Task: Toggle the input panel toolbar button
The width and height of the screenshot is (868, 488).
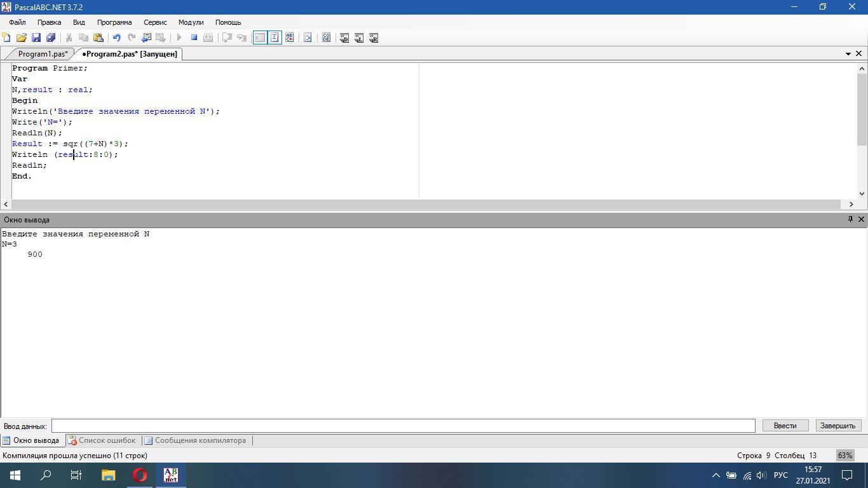Action: (275, 37)
